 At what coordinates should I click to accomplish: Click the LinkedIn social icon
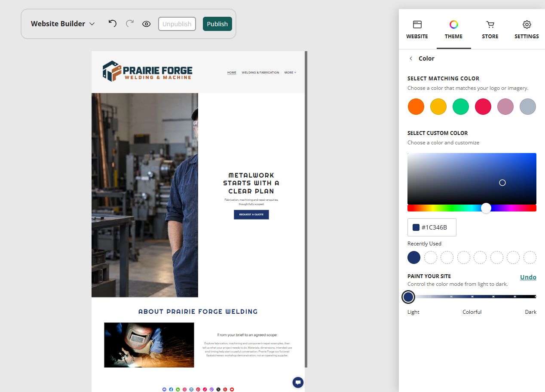(x=191, y=389)
